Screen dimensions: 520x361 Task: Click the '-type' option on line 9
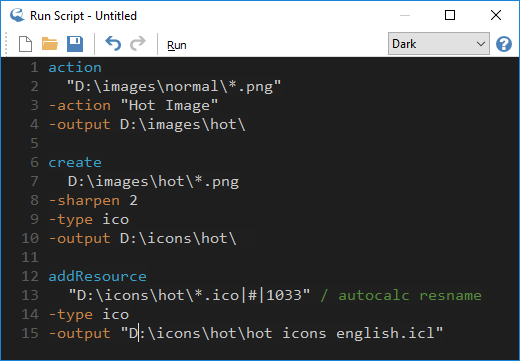coord(71,220)
